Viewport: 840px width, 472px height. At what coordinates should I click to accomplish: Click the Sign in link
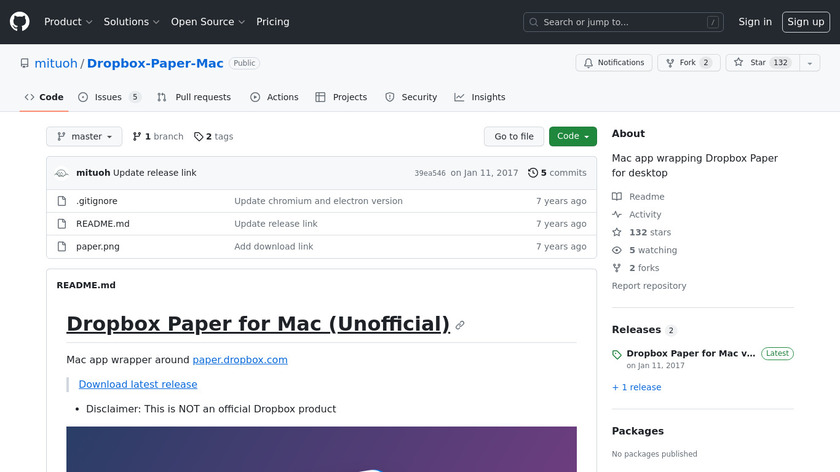tap(755, 22)
